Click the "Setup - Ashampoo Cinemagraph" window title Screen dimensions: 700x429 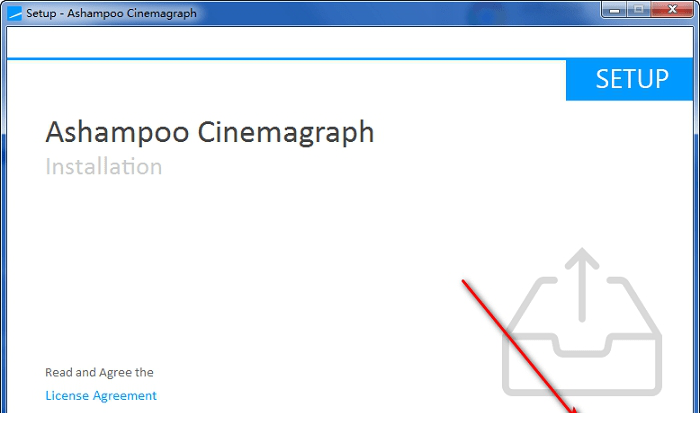click(x=111, y=13)
